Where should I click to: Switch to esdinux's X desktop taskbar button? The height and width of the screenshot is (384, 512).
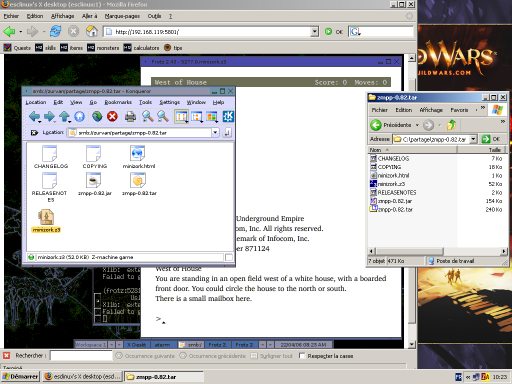click(83, 377)
